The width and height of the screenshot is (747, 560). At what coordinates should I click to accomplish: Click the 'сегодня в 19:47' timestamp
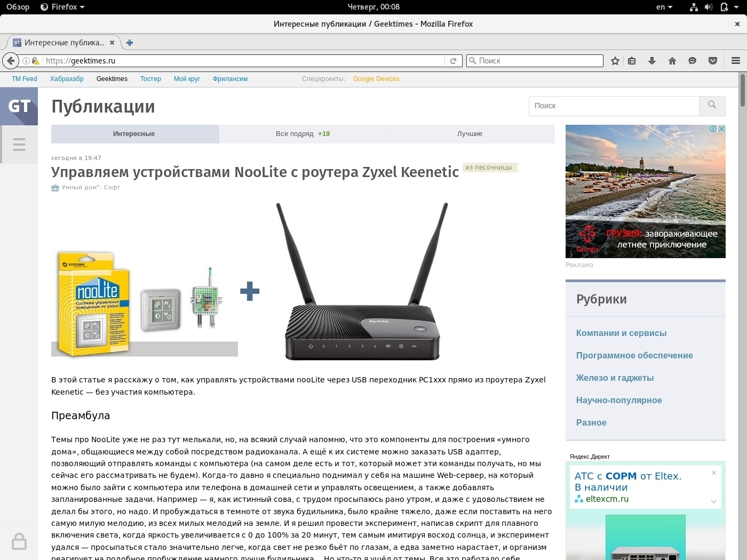(76, 158)
